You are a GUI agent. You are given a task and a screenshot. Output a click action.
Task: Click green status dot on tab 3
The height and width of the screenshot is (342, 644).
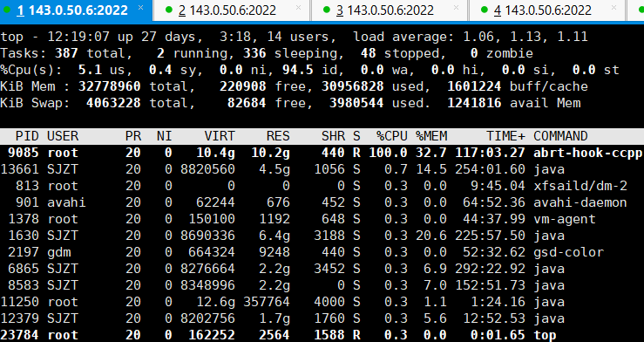pyautogui.click(x=327, y=10)
